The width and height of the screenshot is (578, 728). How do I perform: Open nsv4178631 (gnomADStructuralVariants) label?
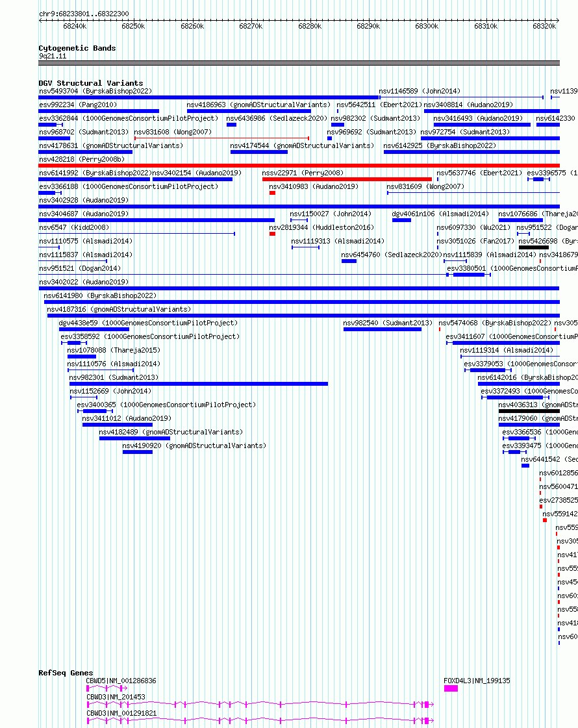click(x=111, y=145)
